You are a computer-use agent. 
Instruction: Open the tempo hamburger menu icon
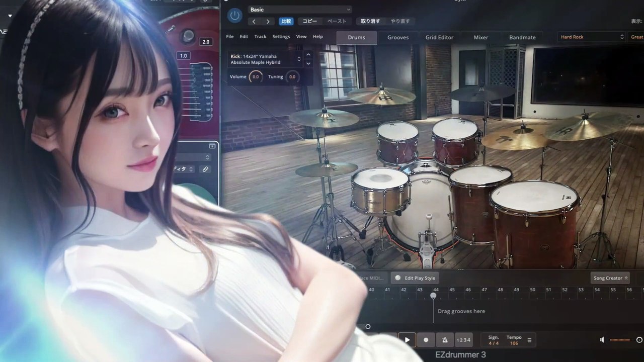pyautogui.click(x=529, y=340)
